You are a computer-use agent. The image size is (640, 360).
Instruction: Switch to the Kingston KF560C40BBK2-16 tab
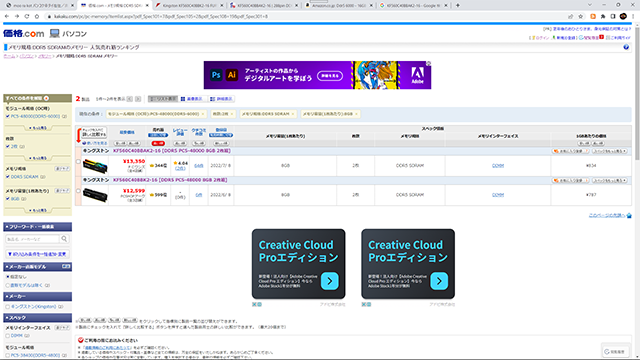point(189,5)
